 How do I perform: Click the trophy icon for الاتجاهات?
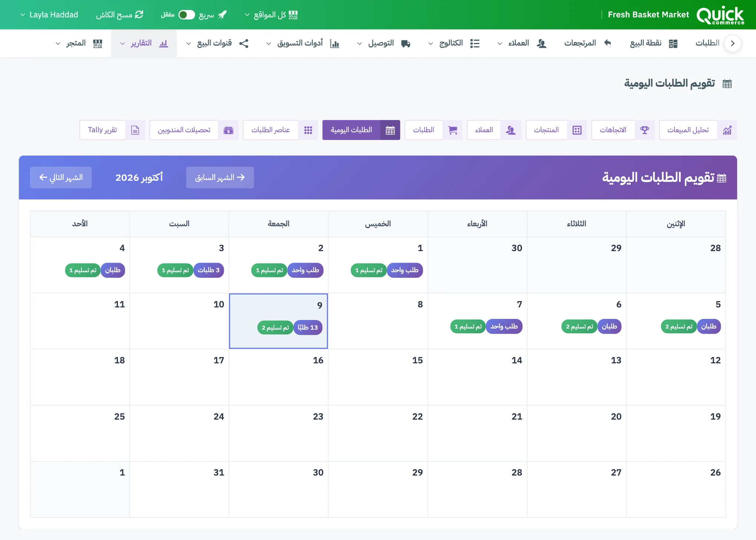pos(644,130)
